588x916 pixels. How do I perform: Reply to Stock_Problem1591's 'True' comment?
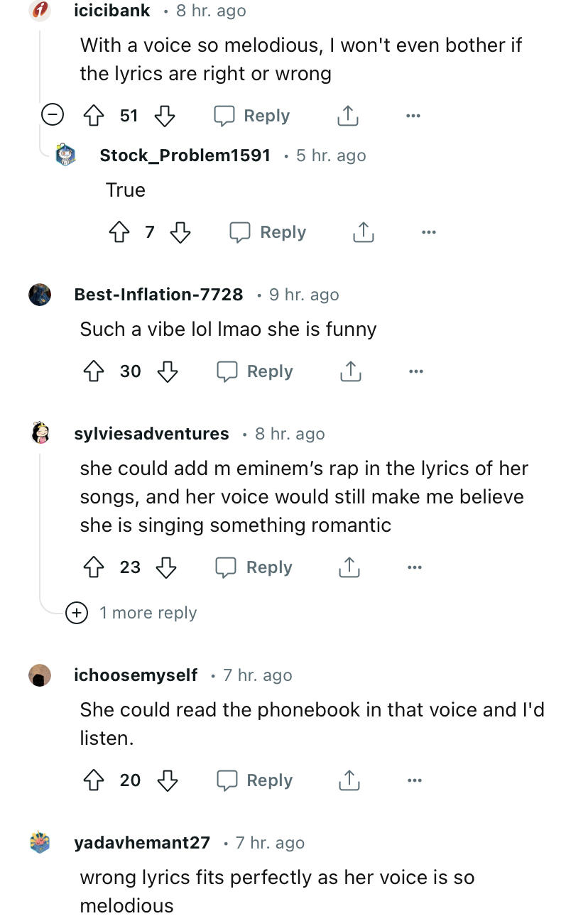268,232
